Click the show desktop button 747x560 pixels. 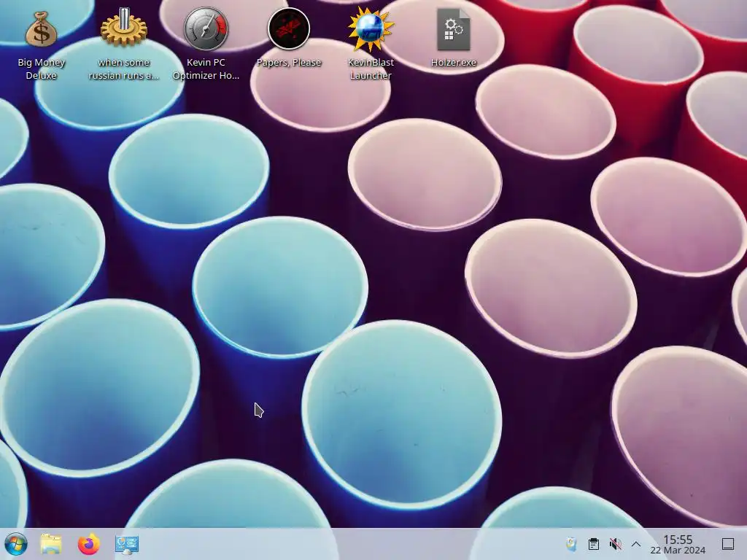tap(728, 544)
